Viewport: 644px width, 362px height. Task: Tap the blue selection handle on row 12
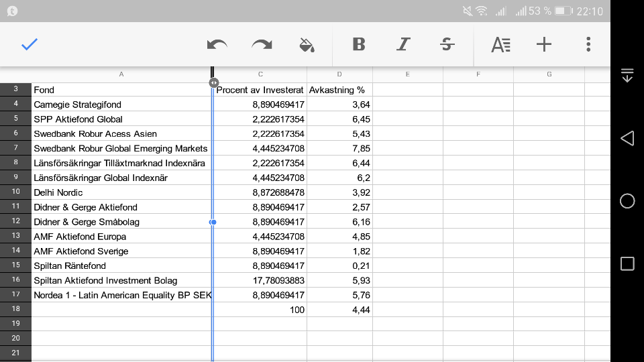(213, 222)
